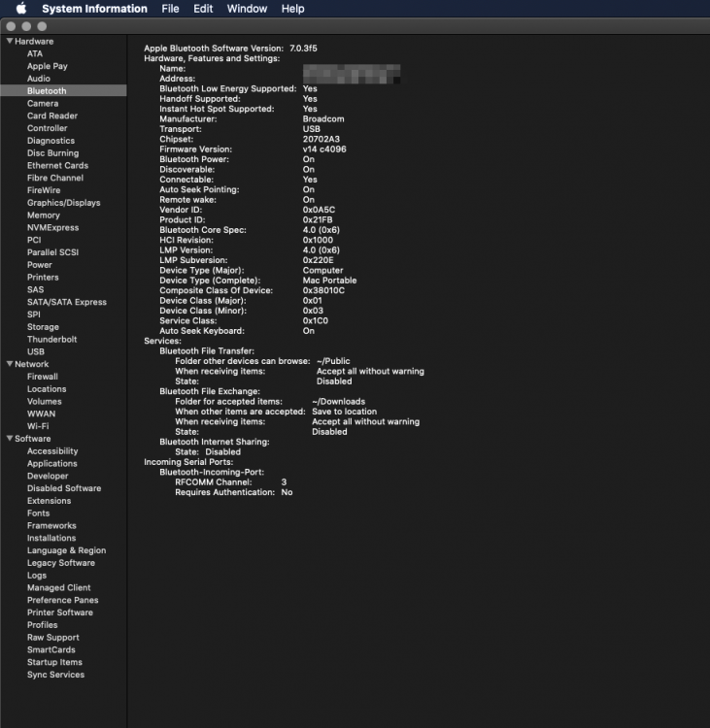This screenshot has width=710, height=728.
Task: Select WWAN under Network
Action: point(41,414)
